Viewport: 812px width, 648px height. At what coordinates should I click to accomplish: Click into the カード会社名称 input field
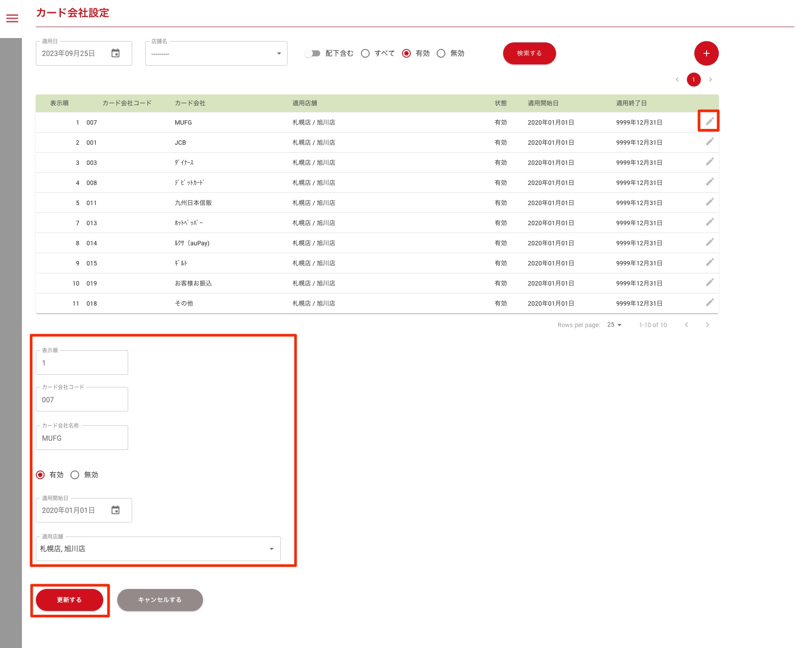click(82, 438)
